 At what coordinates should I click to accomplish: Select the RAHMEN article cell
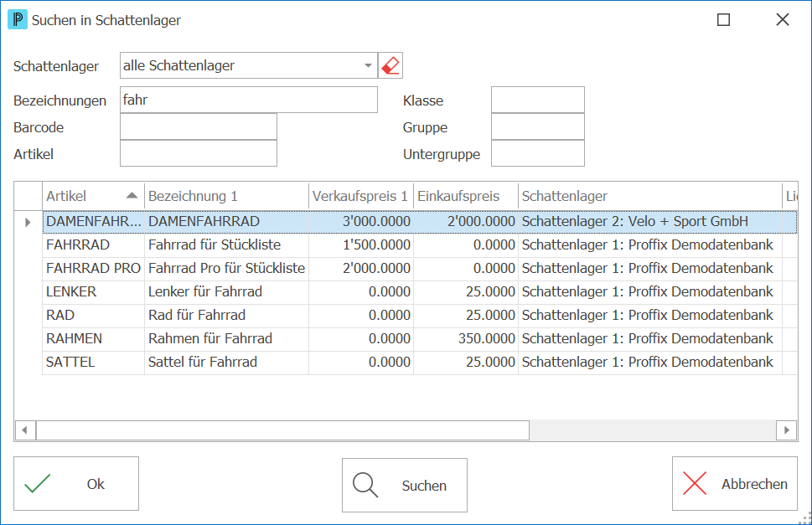[x=93, y=339]
